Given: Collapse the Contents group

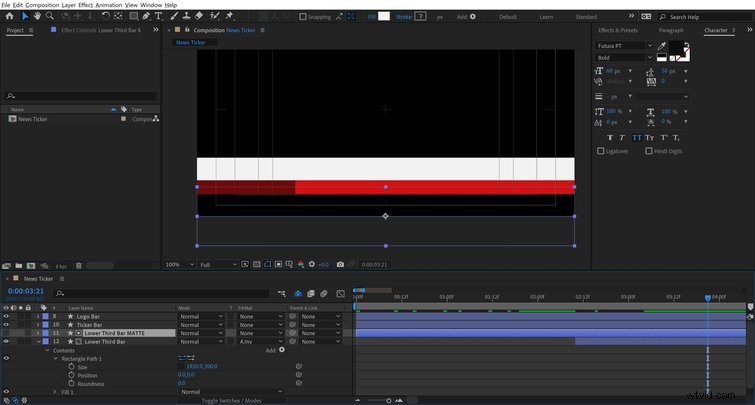Looking at the screenshot, I should pyautogui.click(x=47, y=350).
